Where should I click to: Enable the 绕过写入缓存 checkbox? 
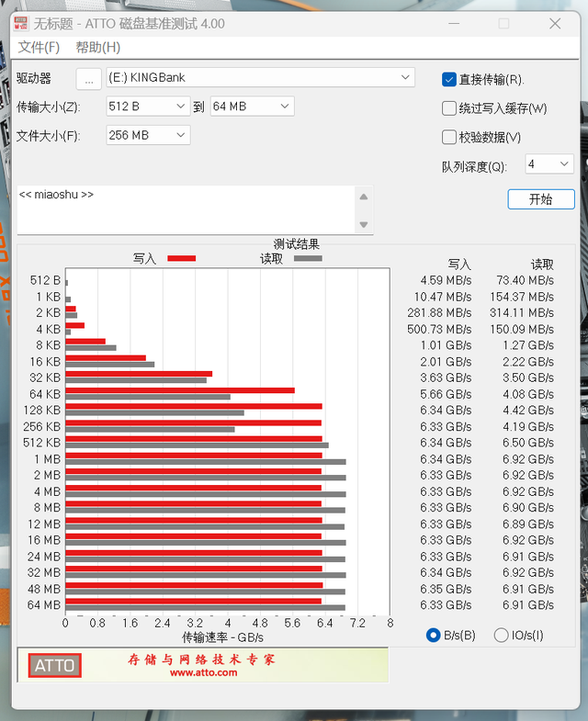[x=449, y=108]
